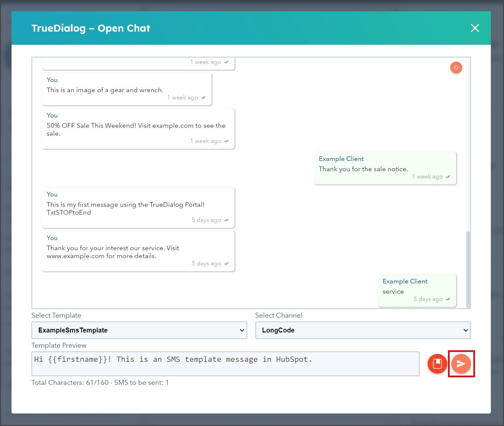Screen dimensions: 504x426
Task: Click delivery checkmark on 50% OFF Sale message
Action: click(226, 141)
